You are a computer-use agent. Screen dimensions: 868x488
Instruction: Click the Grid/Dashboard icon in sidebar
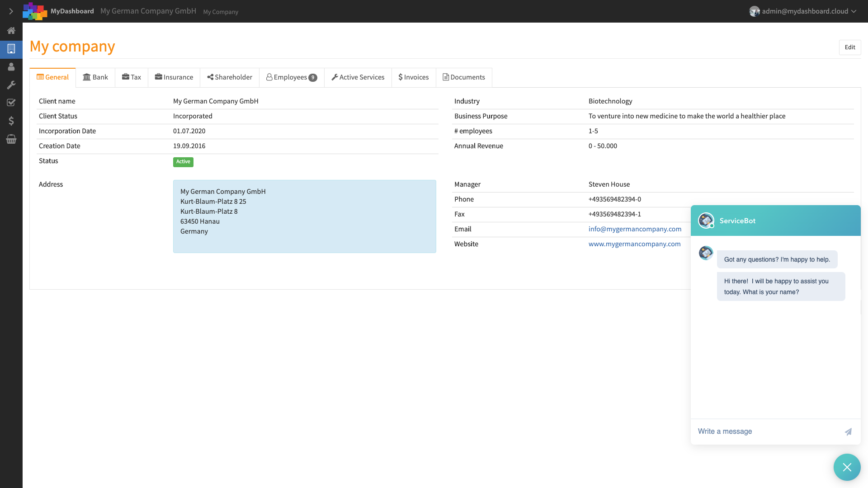tap(11, 48)
